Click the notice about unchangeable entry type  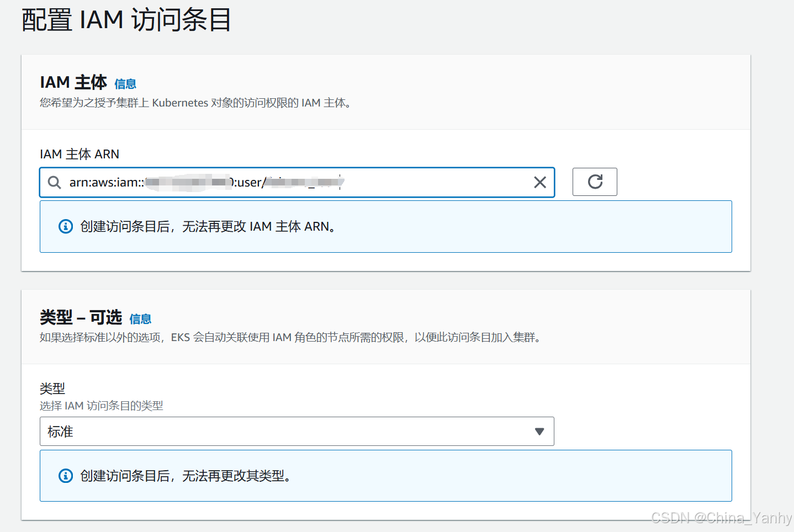(385, 476)
